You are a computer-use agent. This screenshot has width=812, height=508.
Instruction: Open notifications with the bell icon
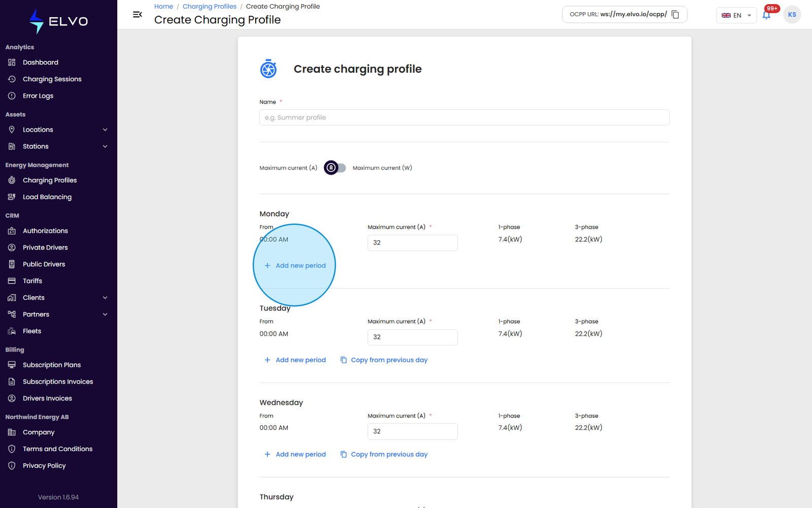766,15
